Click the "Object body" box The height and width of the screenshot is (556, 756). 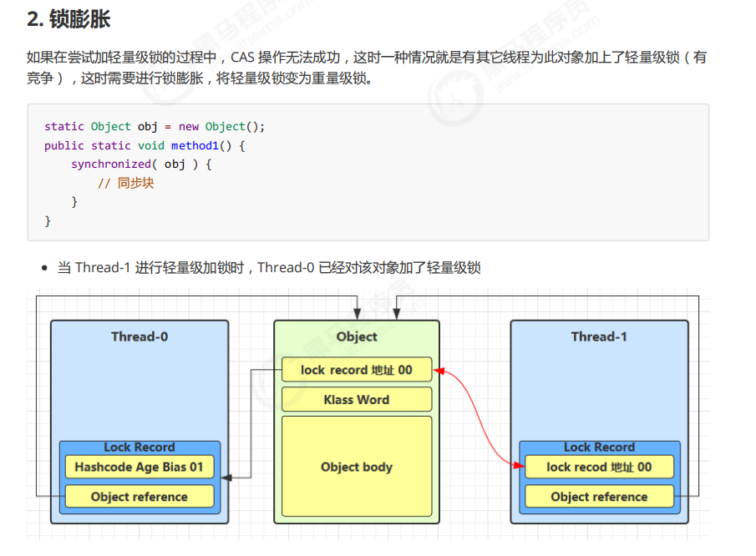357,467
